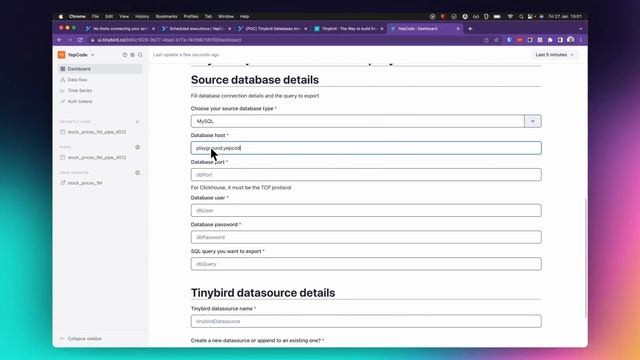Click the arrow button of database type select

click(x=533, y=121)
